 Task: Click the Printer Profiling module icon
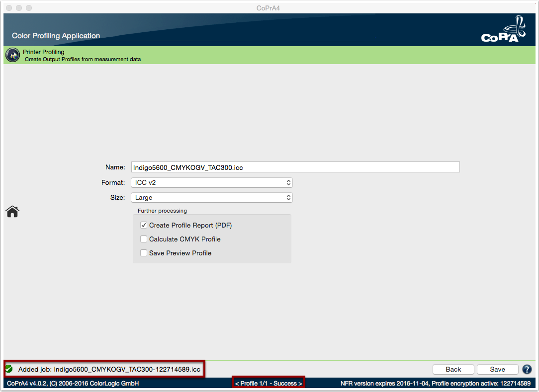coord(13,55)
